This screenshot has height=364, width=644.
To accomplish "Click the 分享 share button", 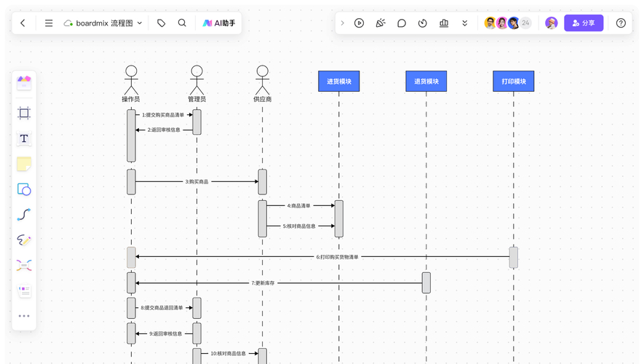I will pos(584,23).
